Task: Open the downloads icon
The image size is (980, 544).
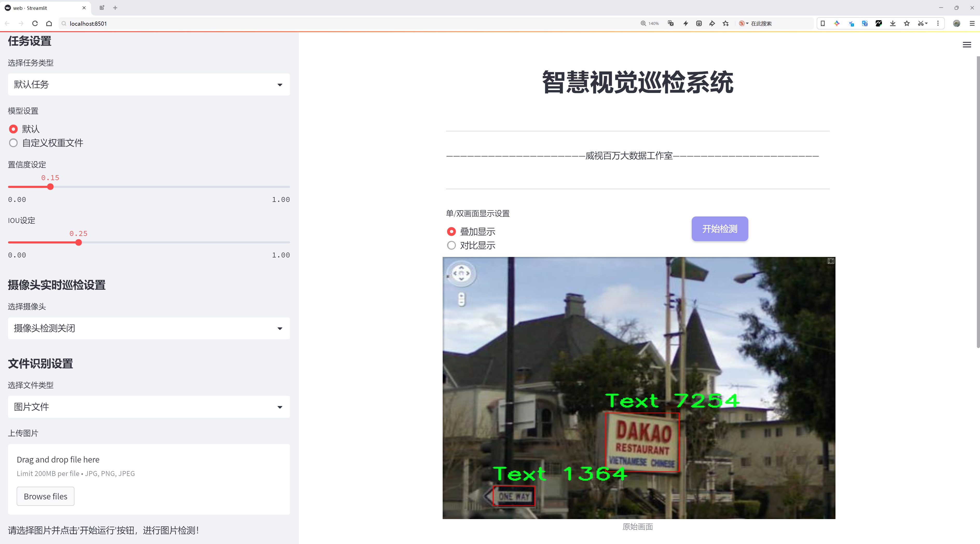Action: [x=893, y=23]
